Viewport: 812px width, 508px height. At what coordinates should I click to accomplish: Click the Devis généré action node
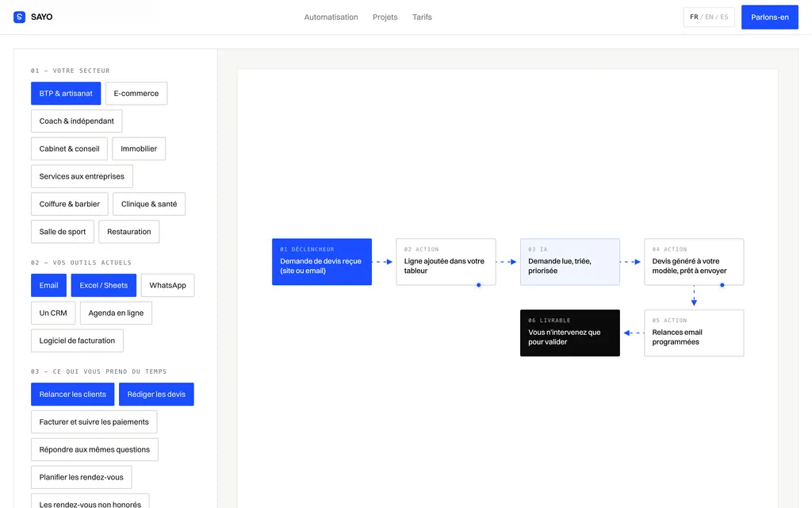(694, 262)
